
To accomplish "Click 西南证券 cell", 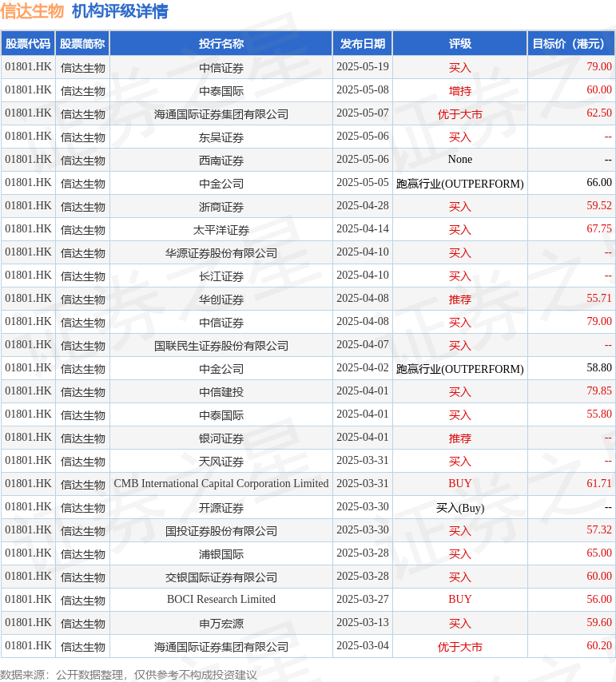I will (x=221, y=160).
